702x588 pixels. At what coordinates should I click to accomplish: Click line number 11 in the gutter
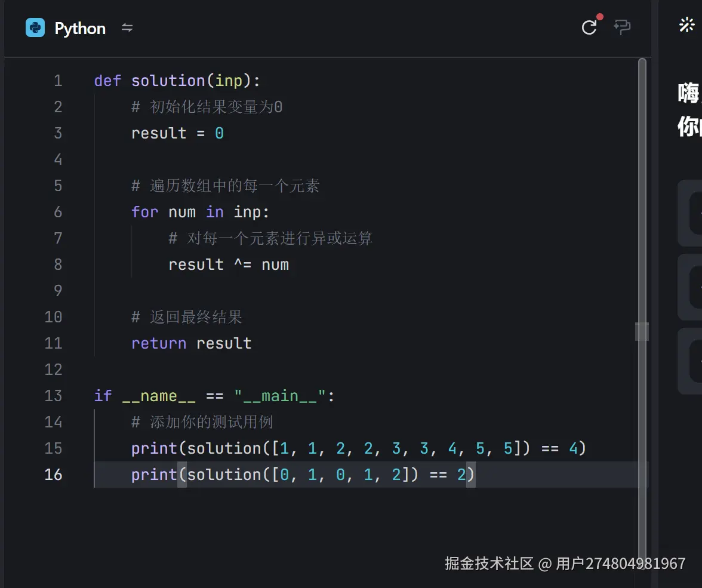pyautogui.click(x=53, y=343)
